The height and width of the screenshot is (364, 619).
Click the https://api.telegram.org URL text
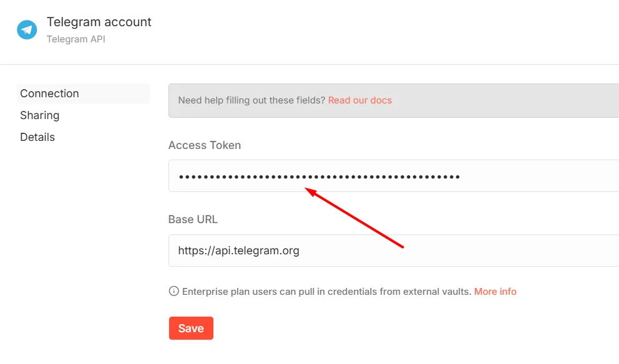point(238,251)
